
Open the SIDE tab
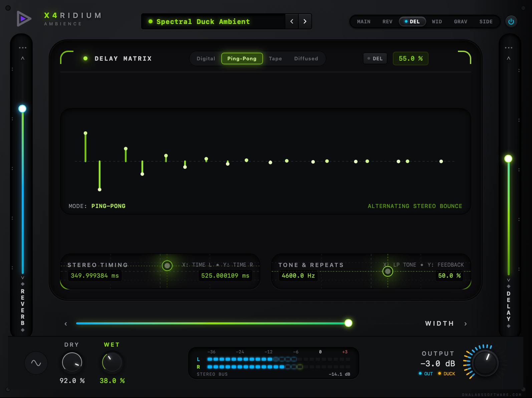pyautogui.click(x=486, y=22)
